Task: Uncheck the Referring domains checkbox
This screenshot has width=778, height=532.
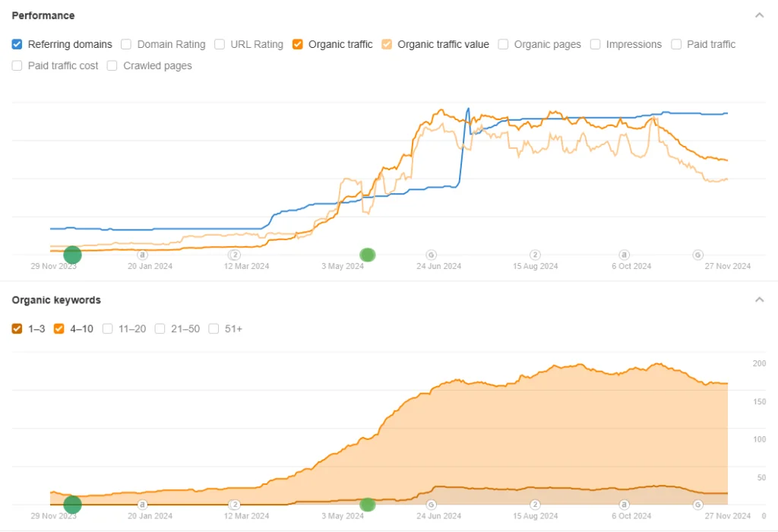Action: (x=17, y=44)
